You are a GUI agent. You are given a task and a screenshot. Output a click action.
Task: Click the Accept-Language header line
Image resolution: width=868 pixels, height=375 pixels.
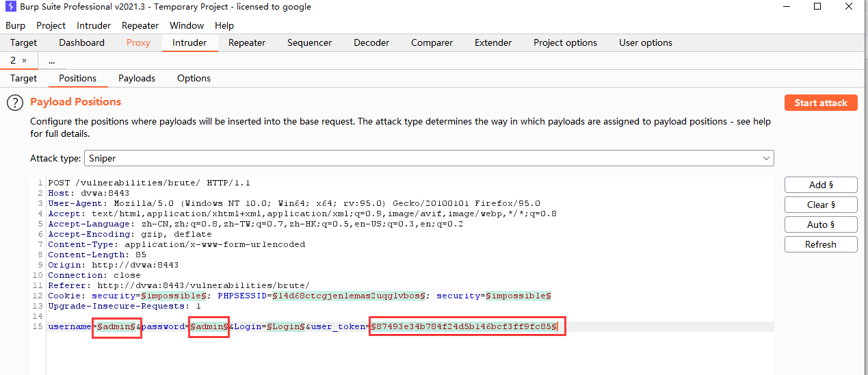(255, 224)
